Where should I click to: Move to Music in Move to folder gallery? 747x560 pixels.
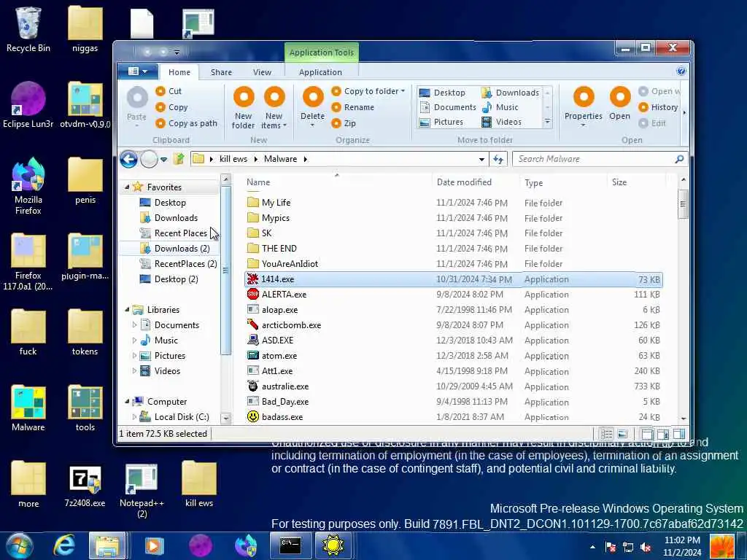click(x=500, y=107)
